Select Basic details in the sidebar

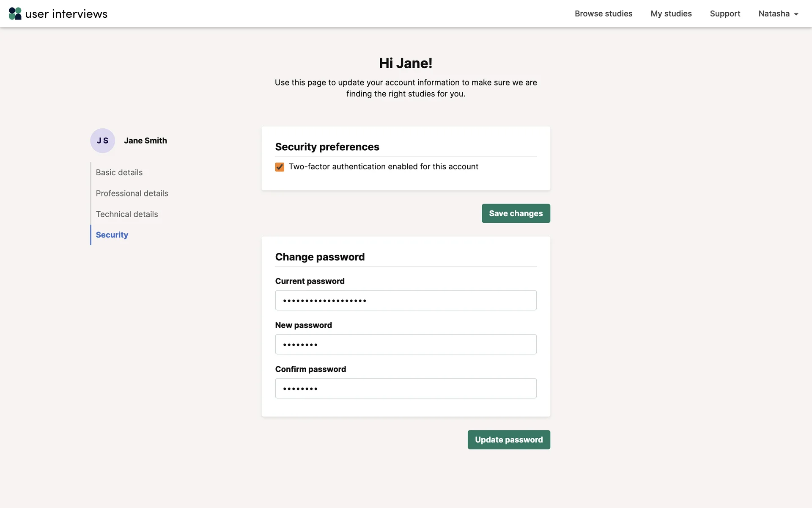point(119,172)
